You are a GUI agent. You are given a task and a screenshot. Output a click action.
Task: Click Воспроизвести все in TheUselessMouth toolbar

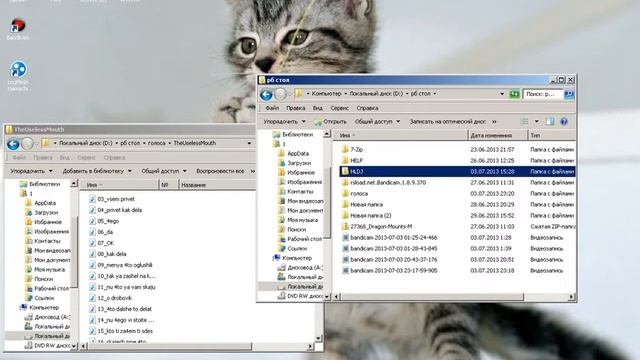coord(220,171)
